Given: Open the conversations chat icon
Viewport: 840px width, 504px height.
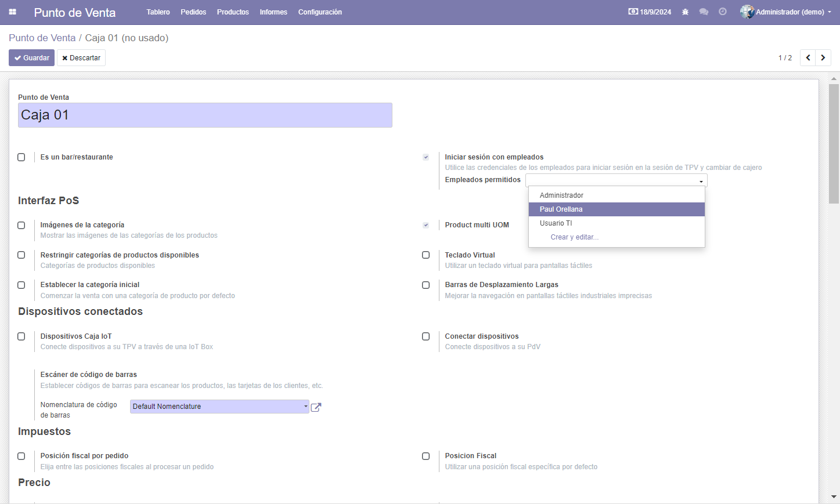Looking at the screenshot, I should point(704,12).
